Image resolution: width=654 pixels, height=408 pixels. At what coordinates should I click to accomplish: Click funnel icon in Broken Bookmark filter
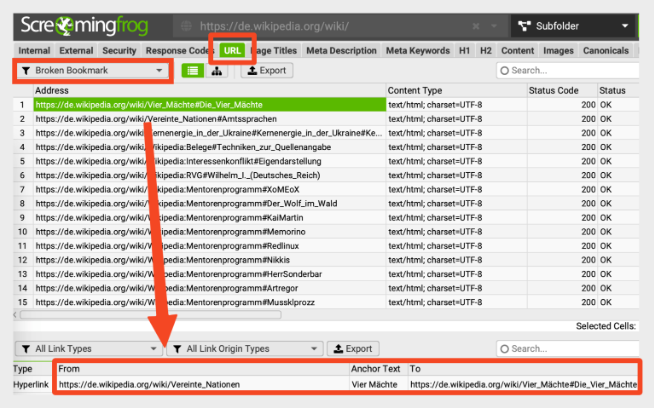pos(26,71)
